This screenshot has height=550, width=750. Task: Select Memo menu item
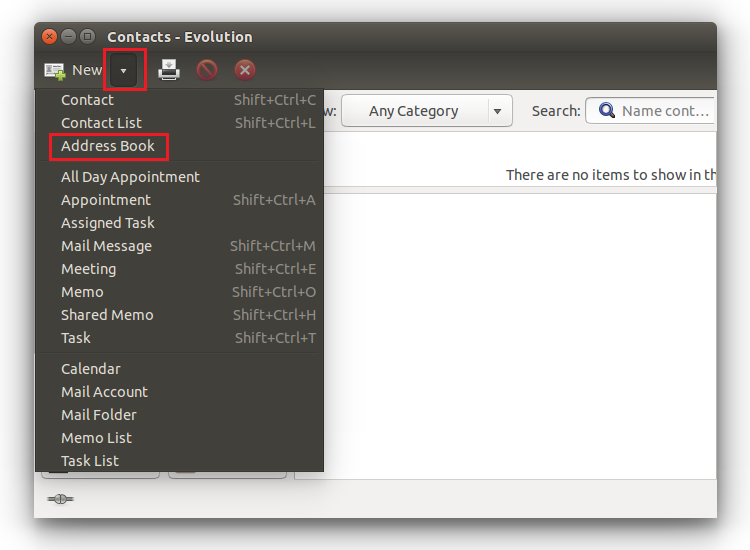click(x=179, y=292)
